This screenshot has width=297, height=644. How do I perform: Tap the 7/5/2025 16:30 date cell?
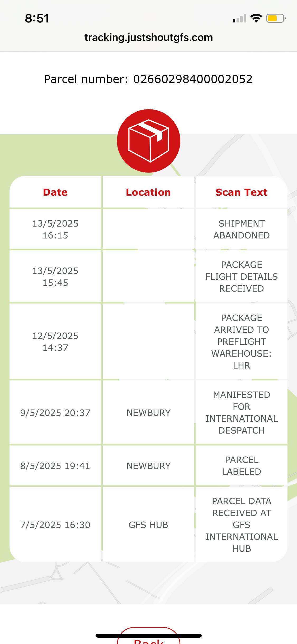(x=55, y=525)
